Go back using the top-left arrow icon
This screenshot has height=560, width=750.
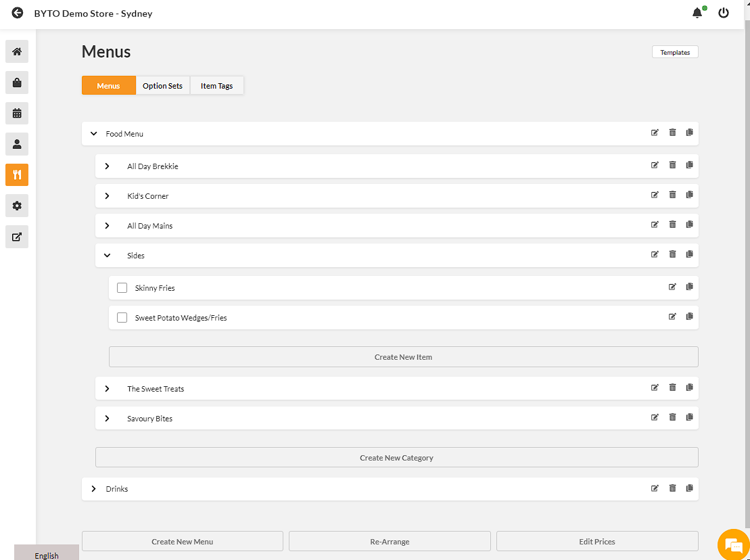click(17, 13)
